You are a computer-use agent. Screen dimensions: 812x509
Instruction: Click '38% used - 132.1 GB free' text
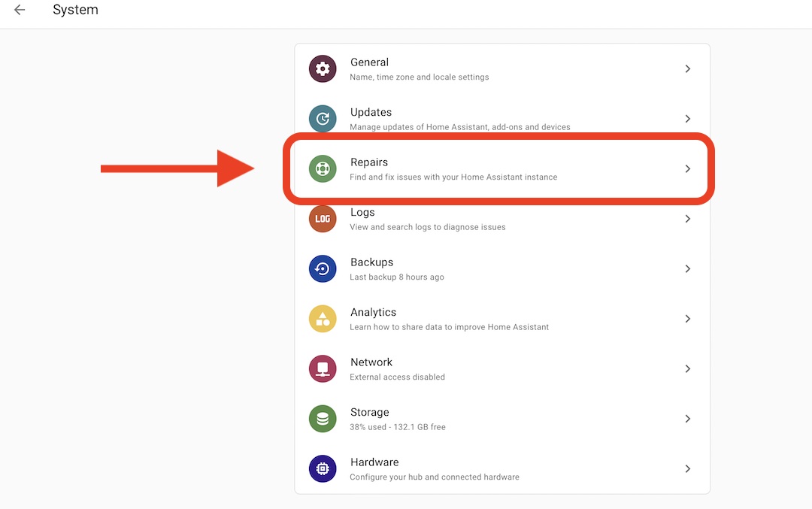point(398,427)
